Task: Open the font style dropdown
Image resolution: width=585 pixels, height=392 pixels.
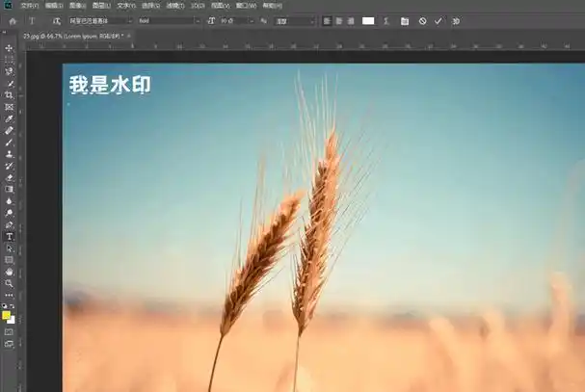Action: pos(169,21)
